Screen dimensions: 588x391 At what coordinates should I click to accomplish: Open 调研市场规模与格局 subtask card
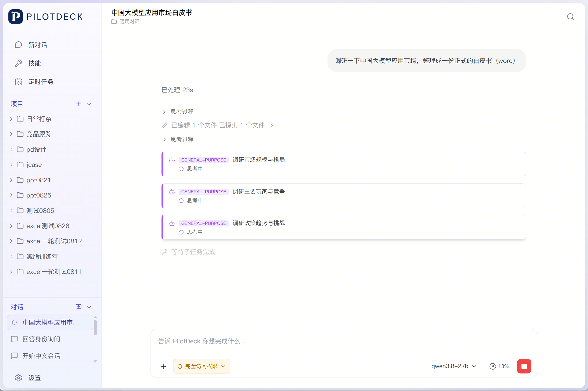click(x=344, y=164)
